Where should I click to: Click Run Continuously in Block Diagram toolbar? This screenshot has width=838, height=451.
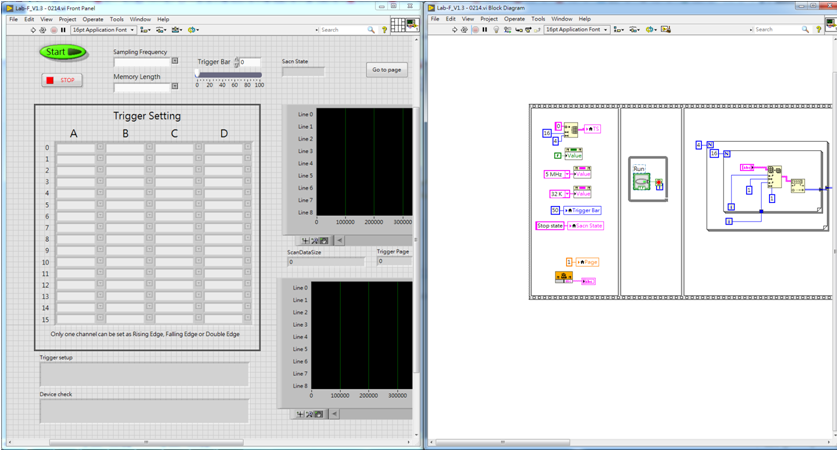point(464,29)
